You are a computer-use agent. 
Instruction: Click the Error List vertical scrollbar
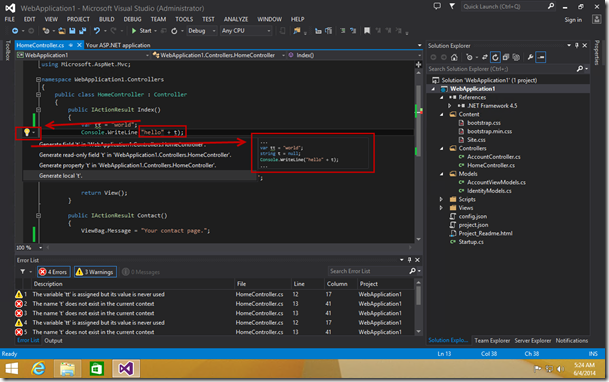point(418,307)
